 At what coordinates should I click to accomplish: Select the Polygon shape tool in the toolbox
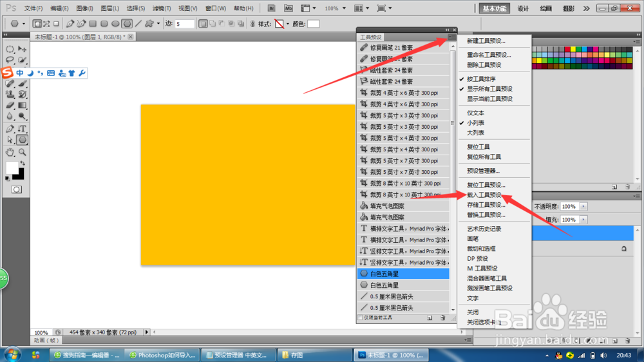[x=22, y=140]
